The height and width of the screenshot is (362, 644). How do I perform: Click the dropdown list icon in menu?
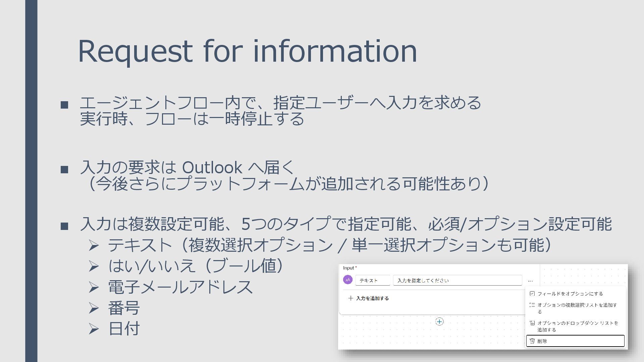pyautogui.click(x=532, y=323)
